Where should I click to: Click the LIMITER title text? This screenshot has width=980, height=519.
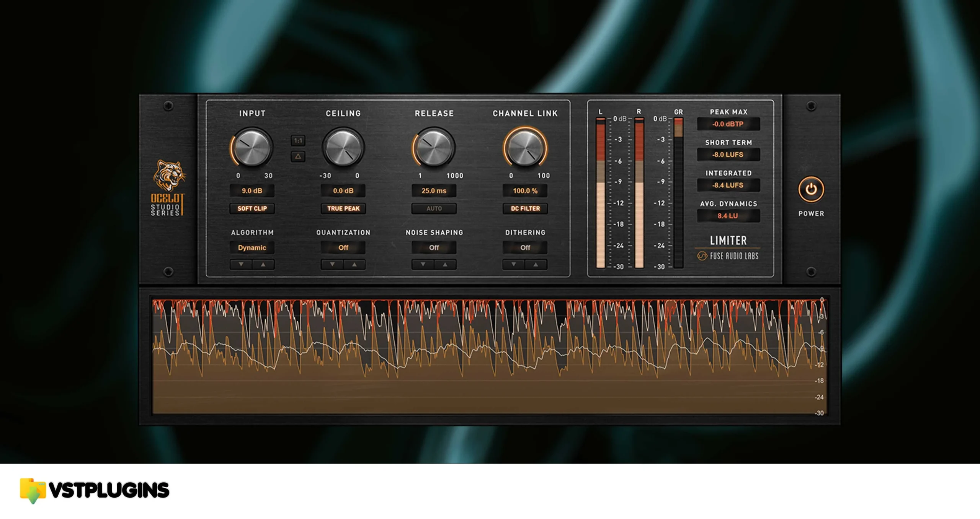[728, 241]
